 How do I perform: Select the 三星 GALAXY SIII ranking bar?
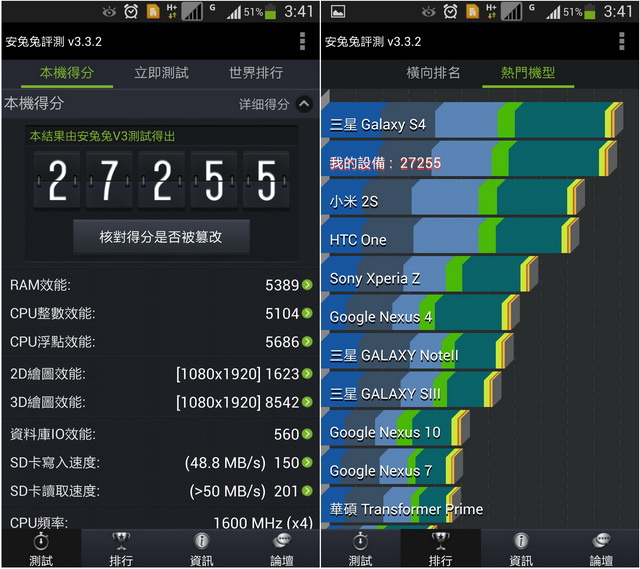411,389
